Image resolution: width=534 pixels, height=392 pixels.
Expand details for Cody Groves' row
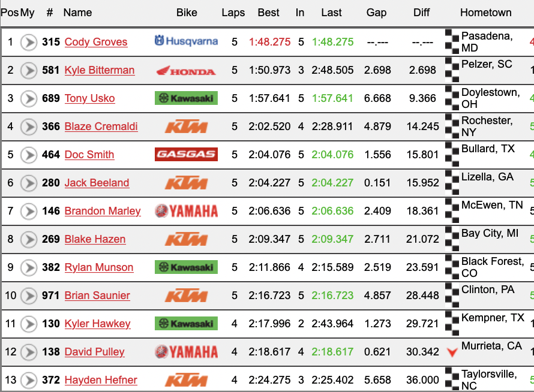coord(28,42)
